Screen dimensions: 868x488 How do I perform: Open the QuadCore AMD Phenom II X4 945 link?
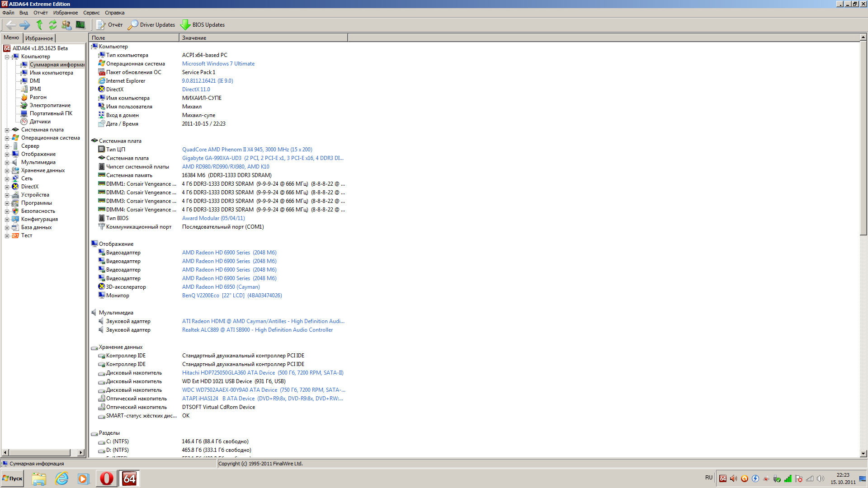pyautogui.click(x=247, y=150)
